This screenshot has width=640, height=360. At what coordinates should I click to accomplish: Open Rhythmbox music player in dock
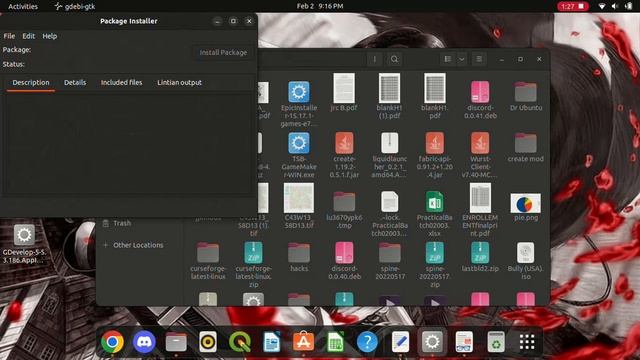click(x=208, y=342)
